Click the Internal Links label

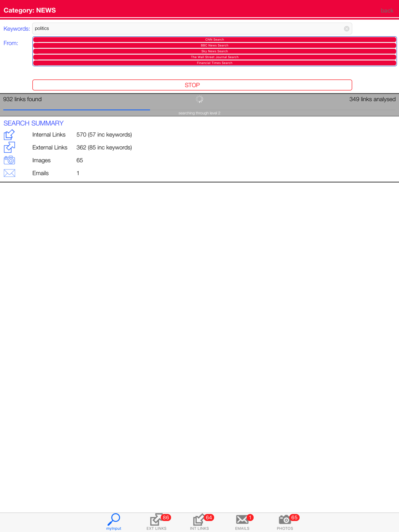[x=49, y=135]
